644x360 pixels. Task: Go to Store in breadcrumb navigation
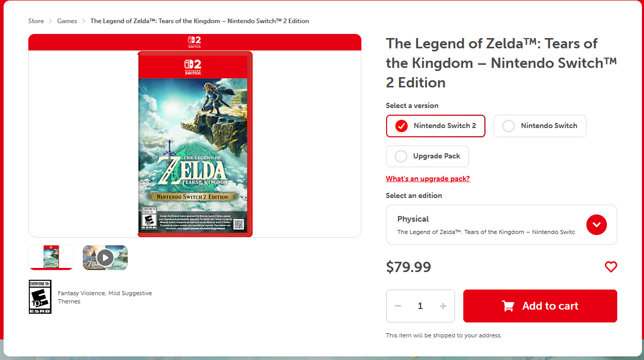(x=36, y=21)
